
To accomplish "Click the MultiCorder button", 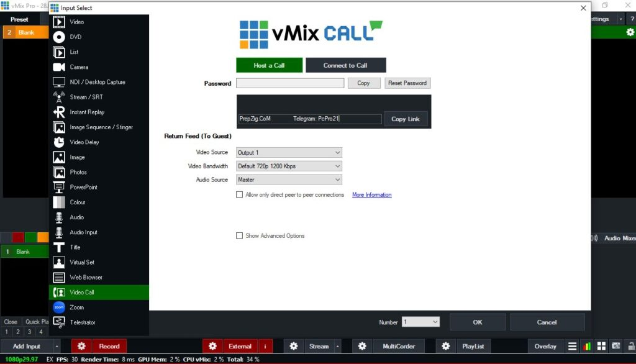I will pos(399,346).
